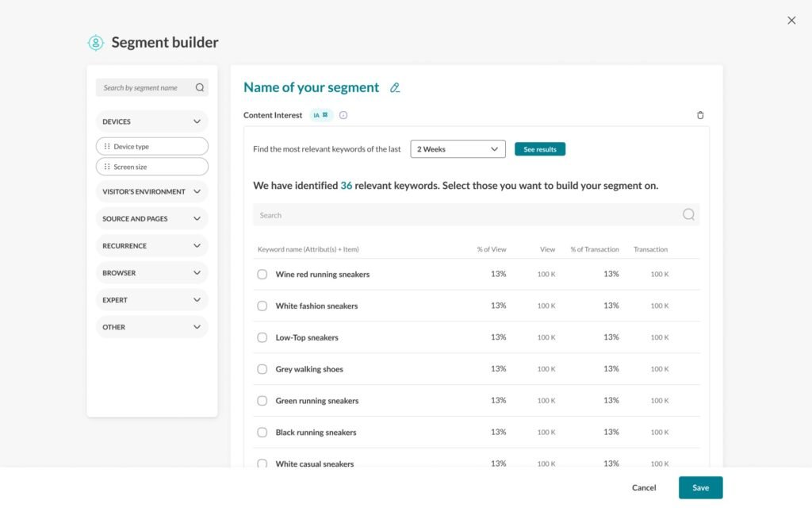Check the Black running sneakers keyword
Viewport: 812px width, 508px height.
coord(262,433)
